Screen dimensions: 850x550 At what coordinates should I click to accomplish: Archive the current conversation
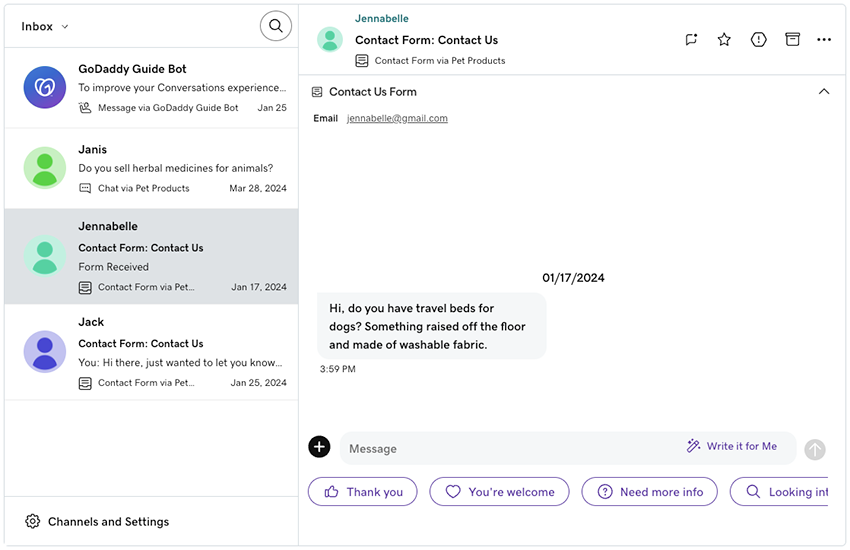(792, 40)
